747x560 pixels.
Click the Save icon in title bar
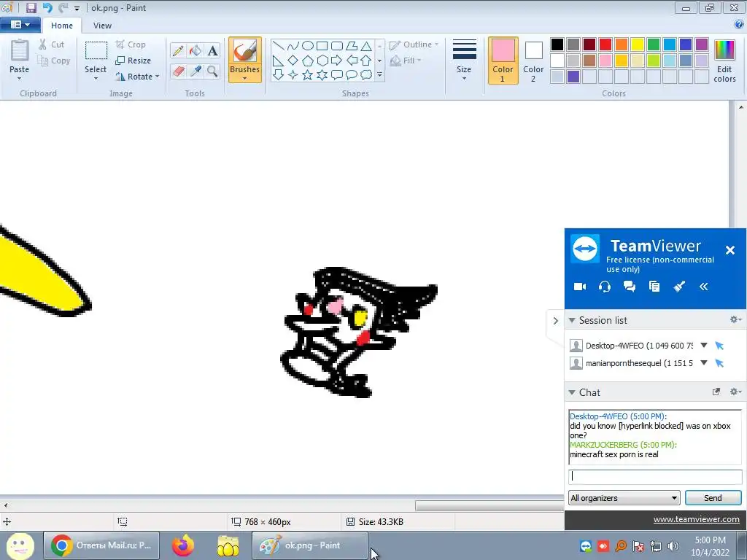31,7
